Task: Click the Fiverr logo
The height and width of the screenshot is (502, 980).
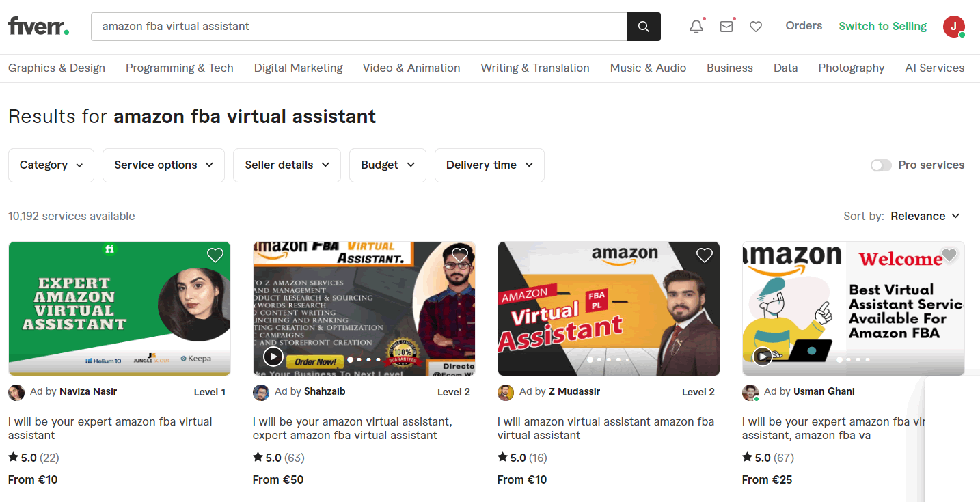Action: tap(38, 27)
